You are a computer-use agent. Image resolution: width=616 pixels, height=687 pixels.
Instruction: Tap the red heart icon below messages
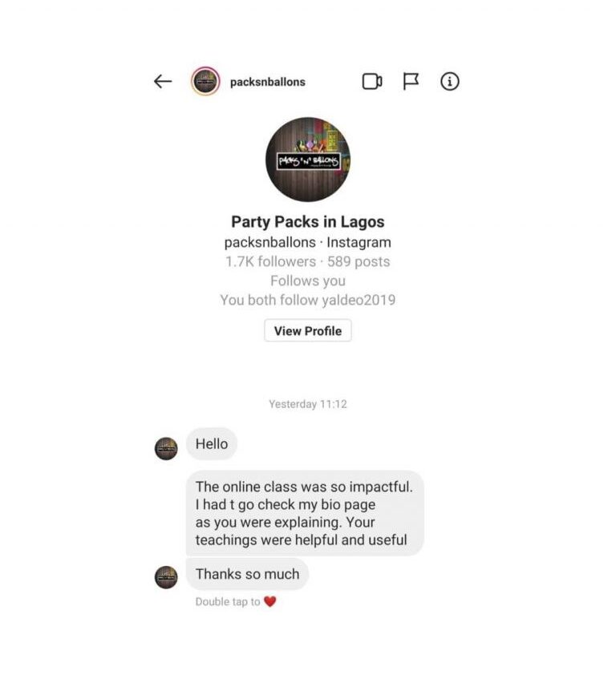pyautogui.click(x=270, y=601)
